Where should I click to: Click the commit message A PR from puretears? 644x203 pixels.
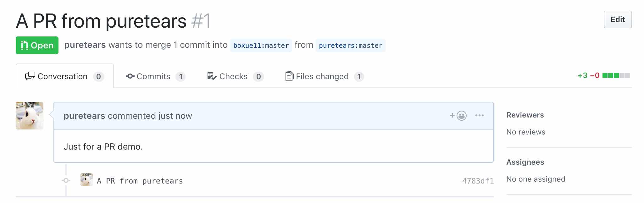point(140,181)
